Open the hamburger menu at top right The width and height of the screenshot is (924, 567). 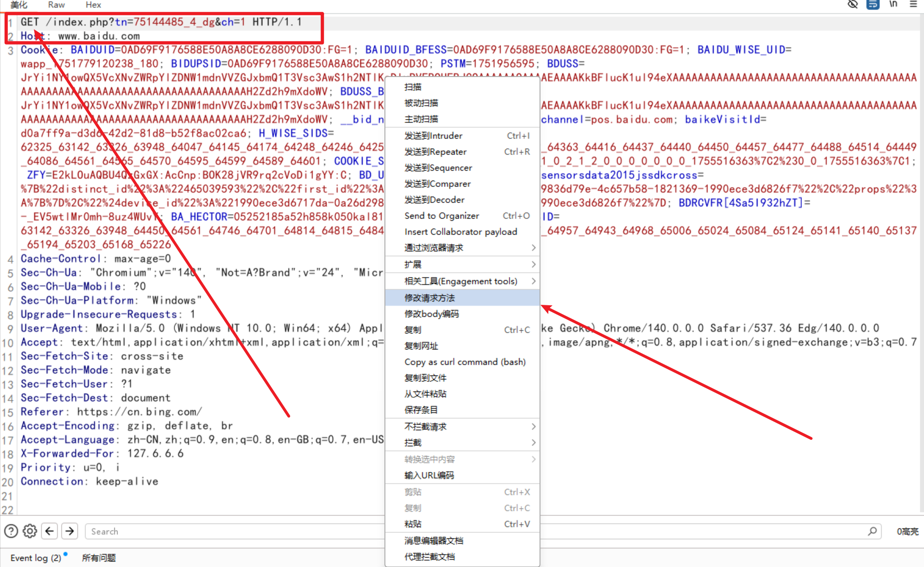[913, 4]
